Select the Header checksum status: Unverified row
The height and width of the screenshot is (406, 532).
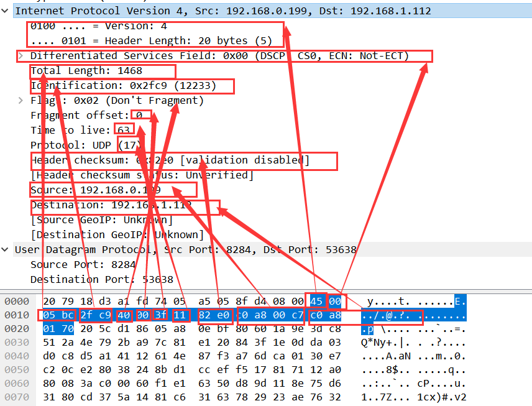point(142,175)
